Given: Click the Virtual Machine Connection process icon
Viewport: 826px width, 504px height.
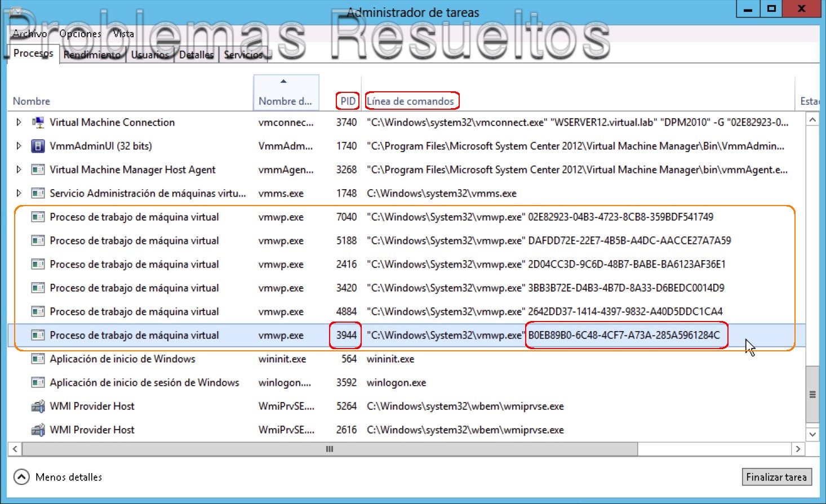Looking at the screenshot, I should click(38, 122).
